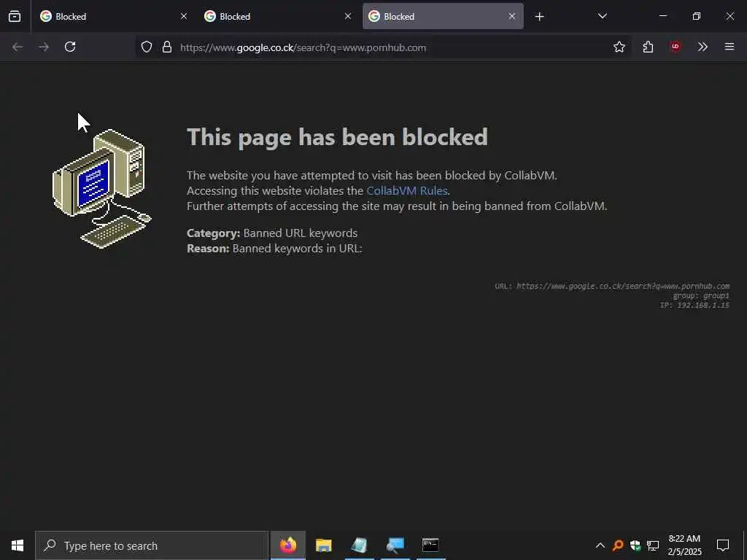Click the orange magnifier tray icon
The image size is (747, 560).
[618, 545]
